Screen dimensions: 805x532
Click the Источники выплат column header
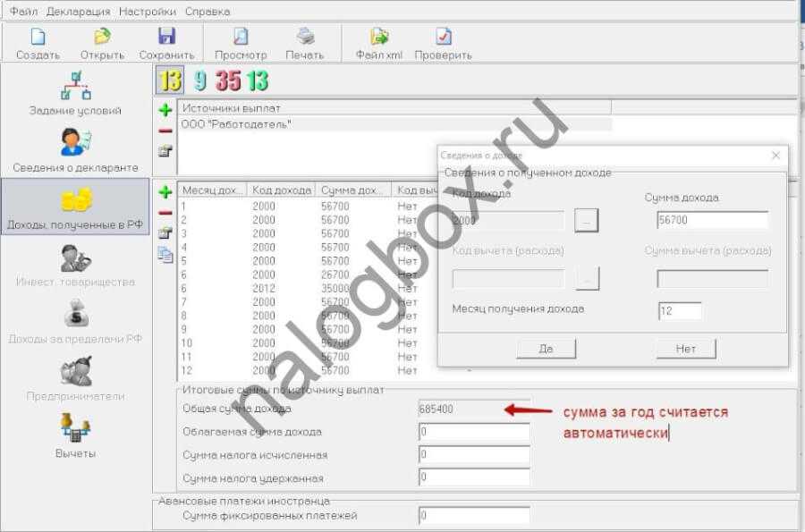(394, 108)
